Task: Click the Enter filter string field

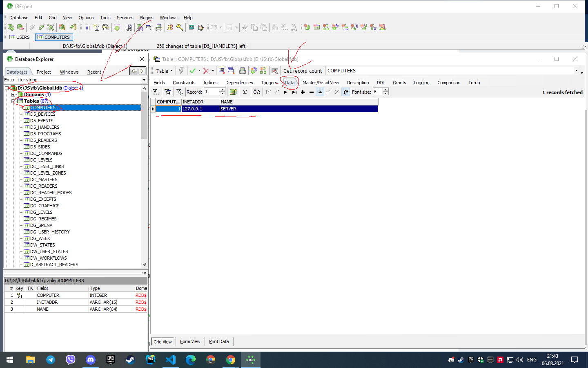Action: (x=73, y=80)
